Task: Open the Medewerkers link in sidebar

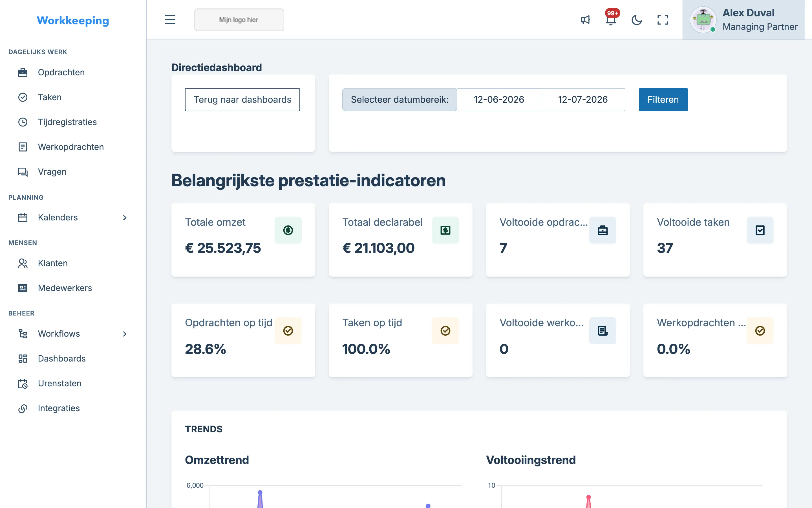Action: [x=65, y=288]
